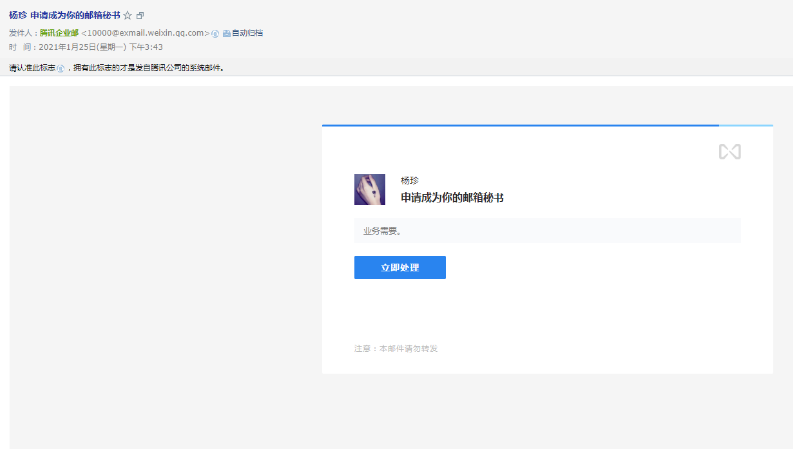Click the 腾讯企业邮 sender name
Viewport: 793px width, 449px height.
[59, 33]
